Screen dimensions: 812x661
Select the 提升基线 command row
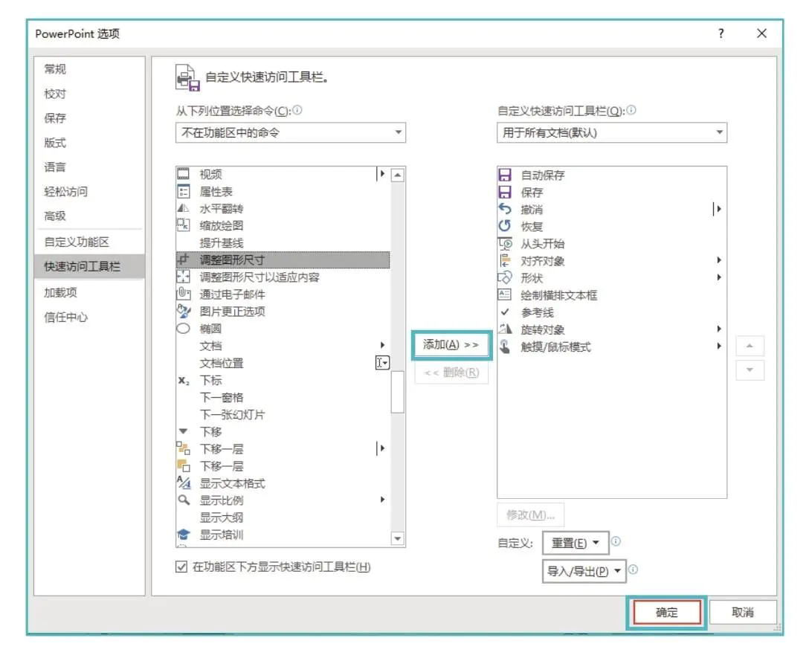(283, 243)
